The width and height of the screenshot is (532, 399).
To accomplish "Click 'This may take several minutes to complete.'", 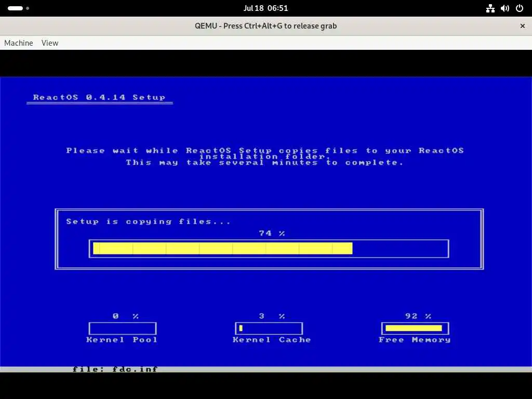I will pos(265,163).
